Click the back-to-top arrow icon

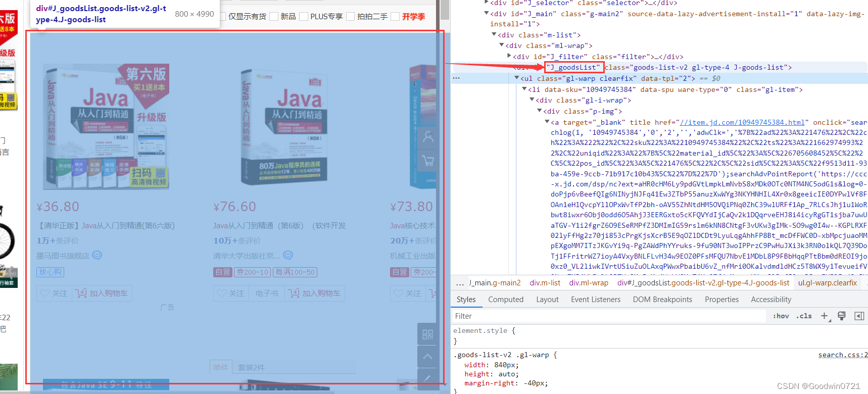point(428,357)
